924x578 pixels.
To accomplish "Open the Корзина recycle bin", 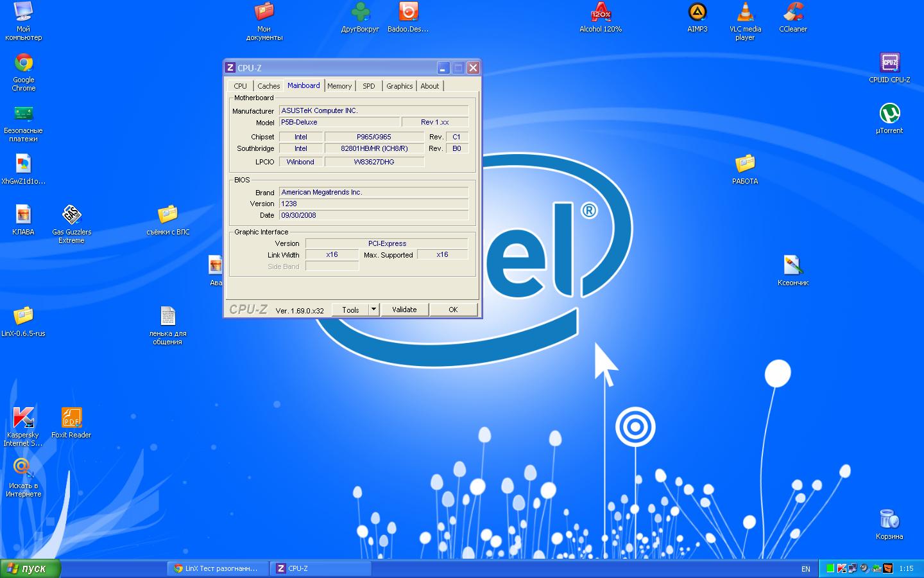I will [x=889, y=525].
